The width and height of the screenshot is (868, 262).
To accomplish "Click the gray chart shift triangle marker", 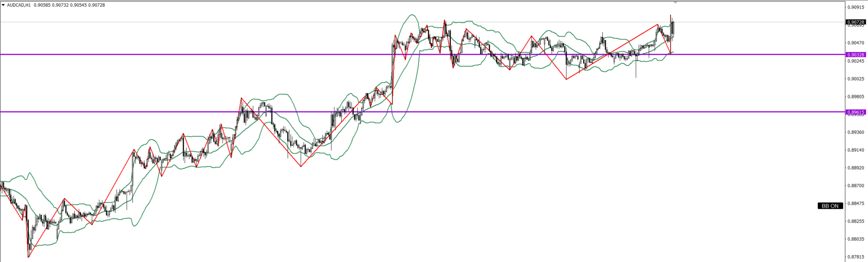I will tap(675, 3).
